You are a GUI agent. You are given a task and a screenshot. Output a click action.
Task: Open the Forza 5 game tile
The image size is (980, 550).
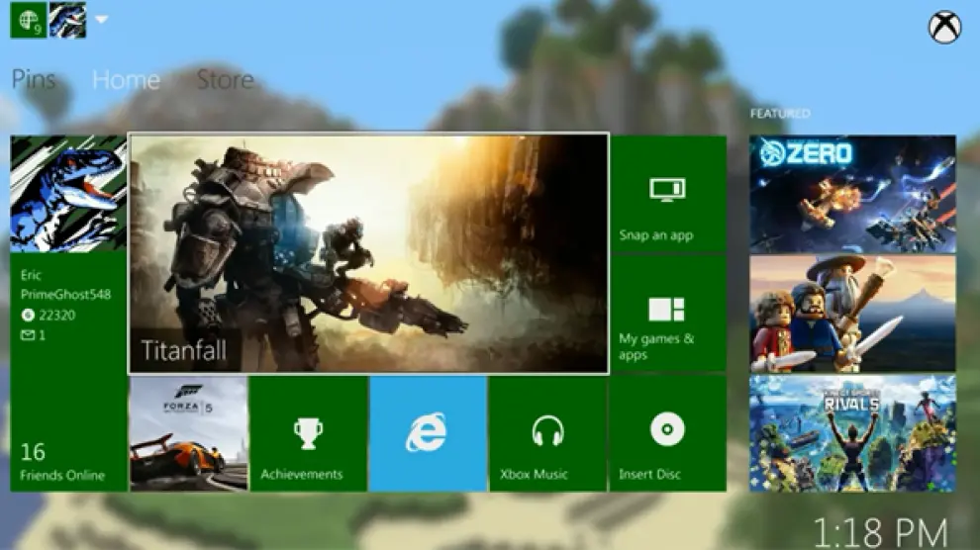coord(188,433)
